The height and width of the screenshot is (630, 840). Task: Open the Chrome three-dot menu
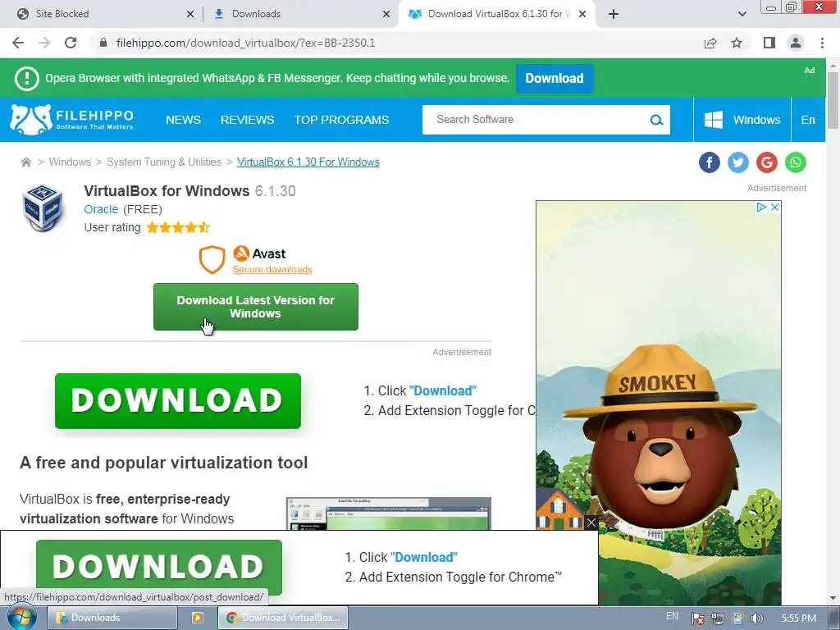pyautogui.click(x=822, y=43)
